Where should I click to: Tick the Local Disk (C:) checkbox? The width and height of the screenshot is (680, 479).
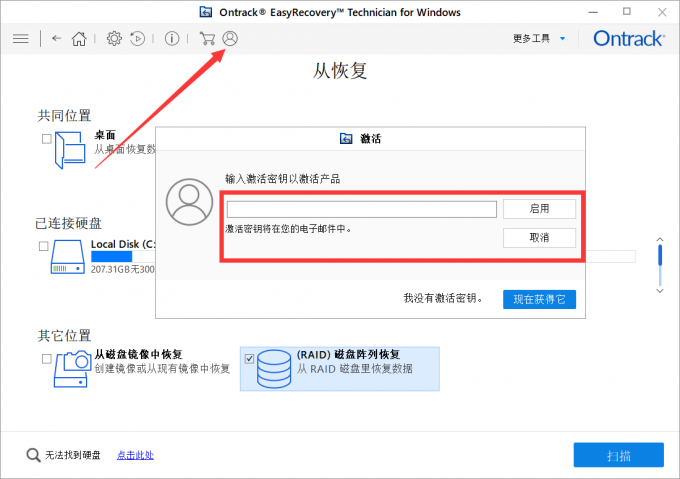tap(43, 246)
